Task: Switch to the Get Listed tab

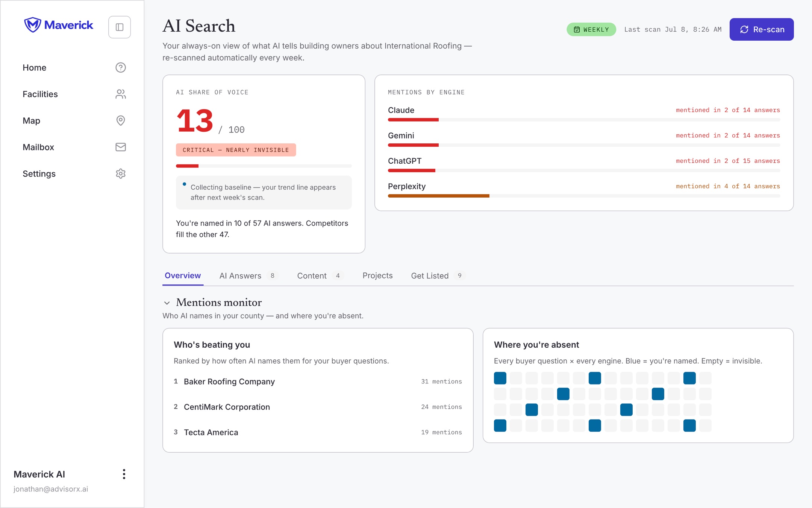Action: (438, 275)
